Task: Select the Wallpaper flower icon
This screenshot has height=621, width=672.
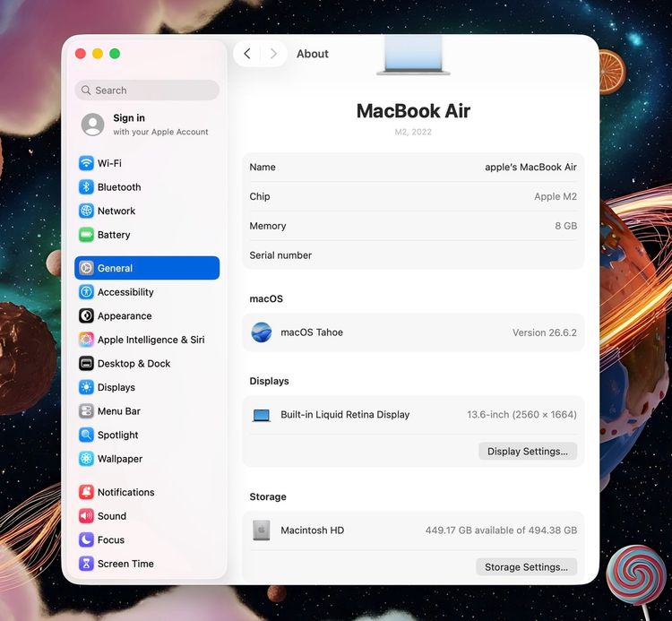Action: [x=86, y=459]
